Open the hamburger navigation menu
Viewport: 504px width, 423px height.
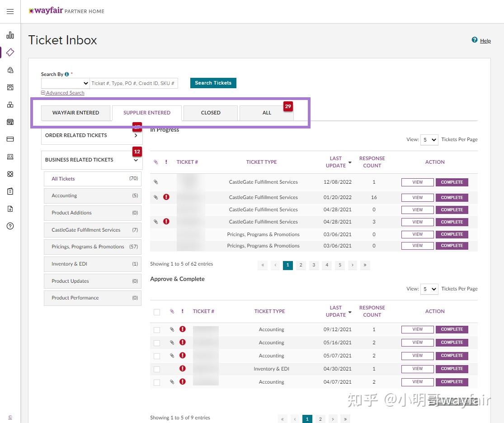[10, 11]
